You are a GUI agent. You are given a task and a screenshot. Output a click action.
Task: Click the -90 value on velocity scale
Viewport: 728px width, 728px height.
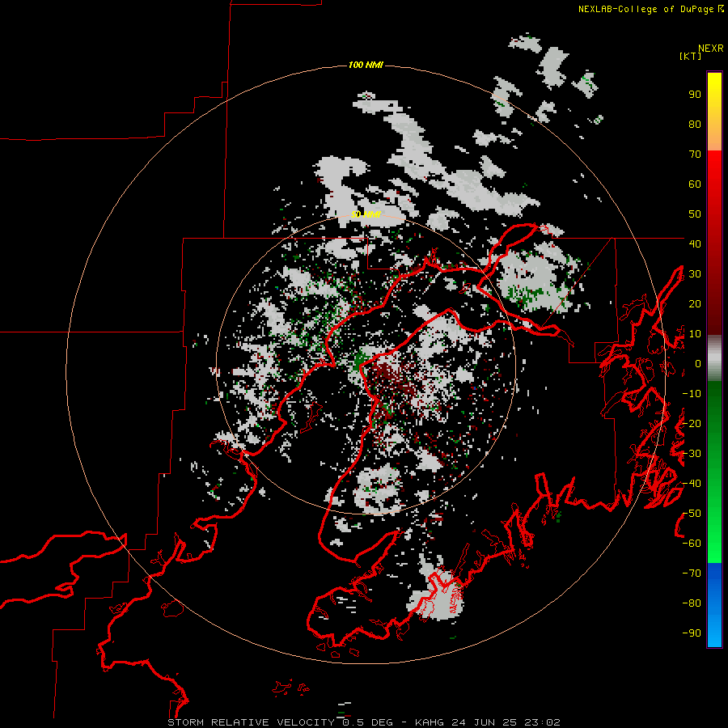[x=692, y=633]
